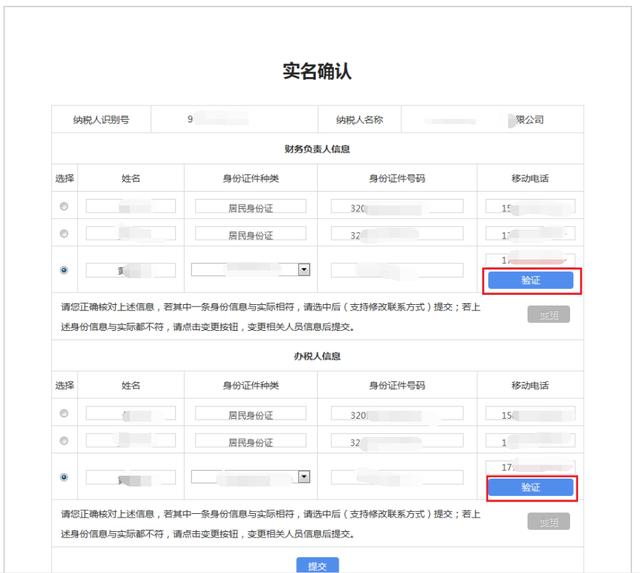Click 身份证件号码 header in 办税人信息 table

[x=397, y=385]
